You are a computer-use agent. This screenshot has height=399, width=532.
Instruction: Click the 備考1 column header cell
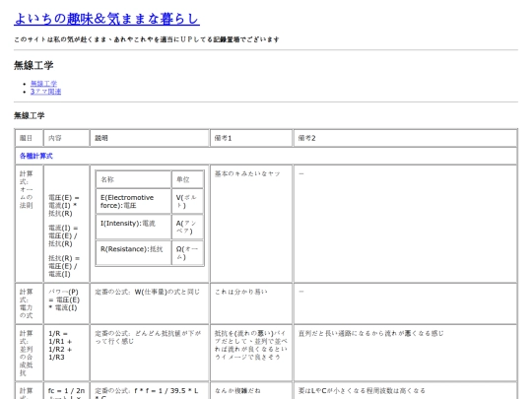coord(251,138)
